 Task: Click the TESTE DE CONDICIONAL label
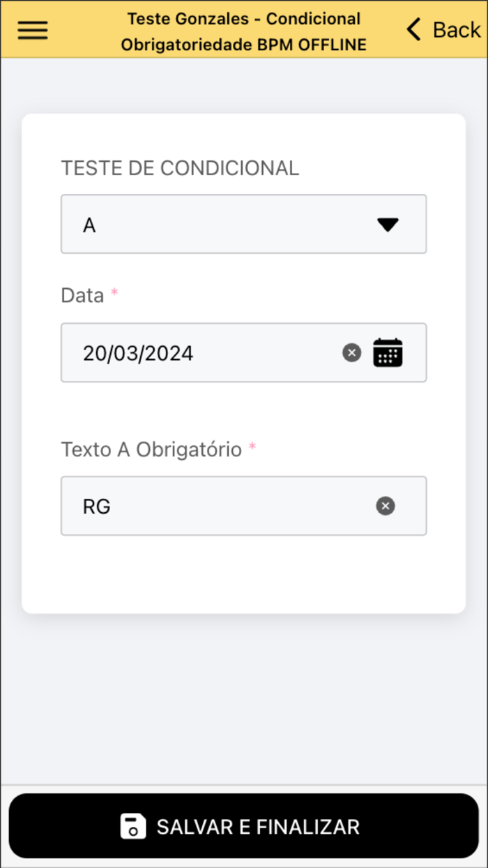click(x=179, y=167)
